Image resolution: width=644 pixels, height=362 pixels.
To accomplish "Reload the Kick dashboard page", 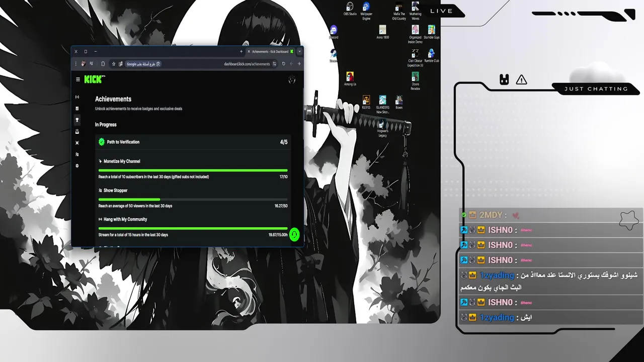I will pos(283,64).
